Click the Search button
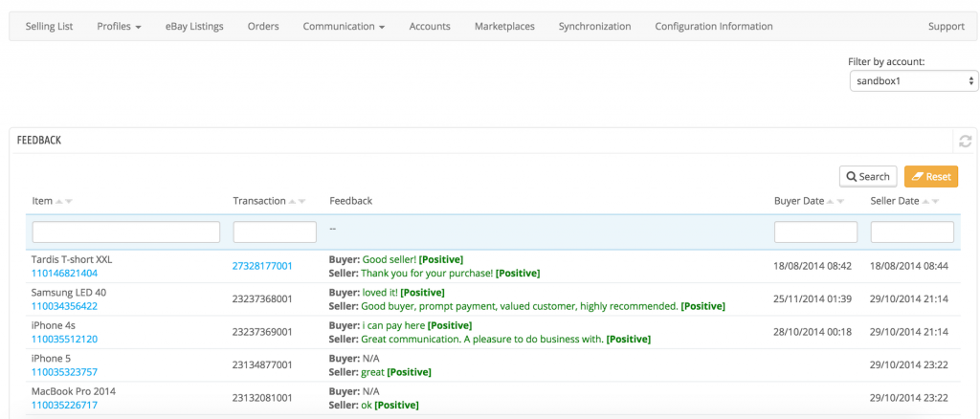 [x=868, y=177]
